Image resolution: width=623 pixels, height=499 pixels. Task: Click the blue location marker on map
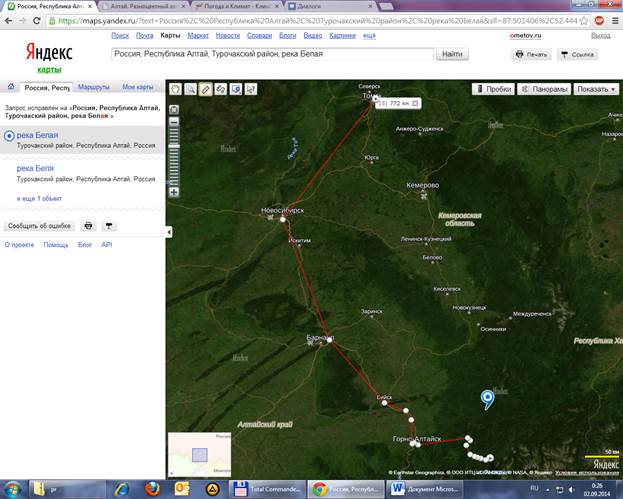pyautogui.click(x=488, y=399)
